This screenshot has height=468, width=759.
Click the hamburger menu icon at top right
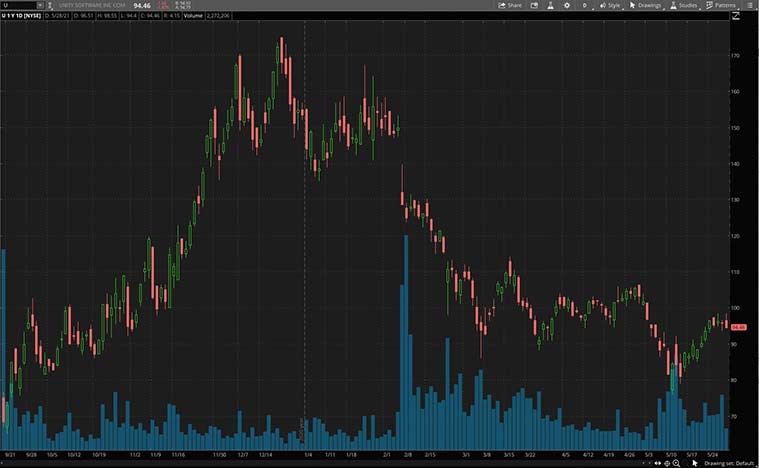(x=751, y=5)
